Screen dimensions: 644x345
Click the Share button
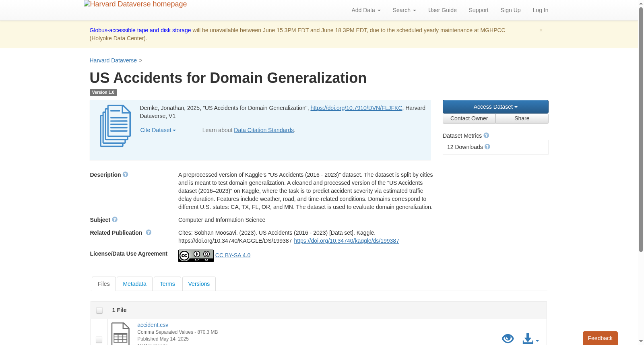tap(522, 118)
